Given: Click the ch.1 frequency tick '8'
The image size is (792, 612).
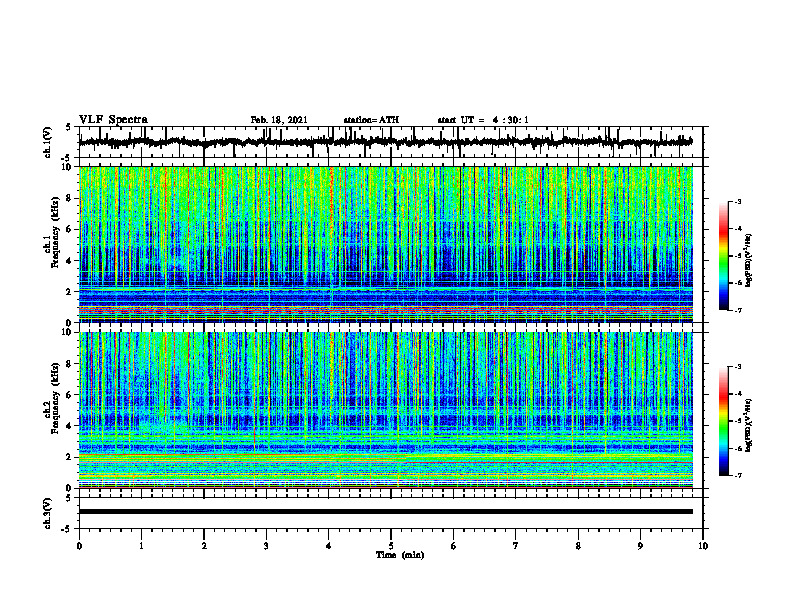Looking at the screenshot, I should point(70,198).
